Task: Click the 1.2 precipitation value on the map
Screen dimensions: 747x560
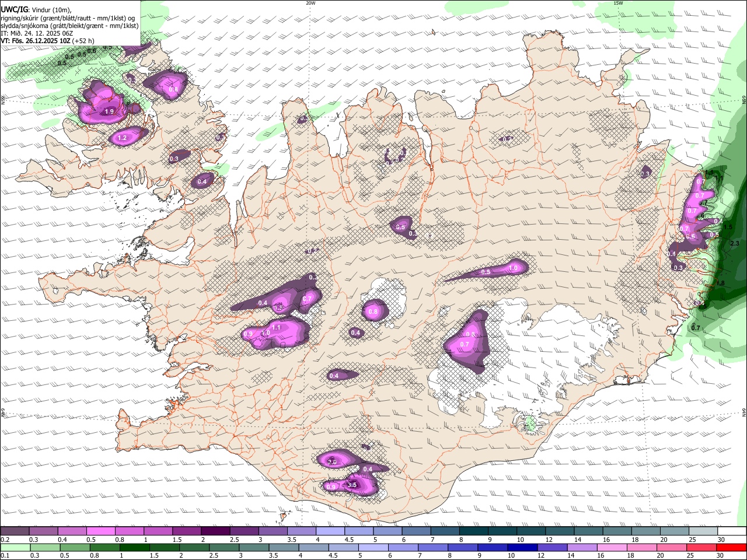Action: [x=122, y=138]
